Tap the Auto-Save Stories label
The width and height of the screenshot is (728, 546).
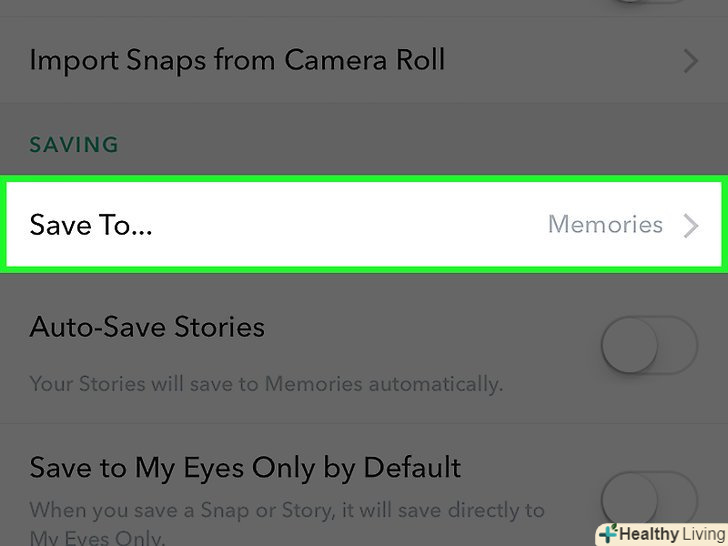(147, 328)
